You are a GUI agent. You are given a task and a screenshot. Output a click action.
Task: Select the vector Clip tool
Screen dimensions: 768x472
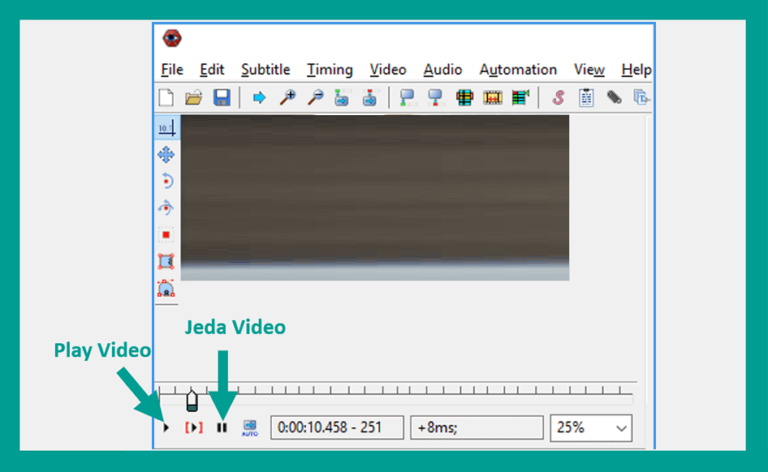click(x=167, y=288)
